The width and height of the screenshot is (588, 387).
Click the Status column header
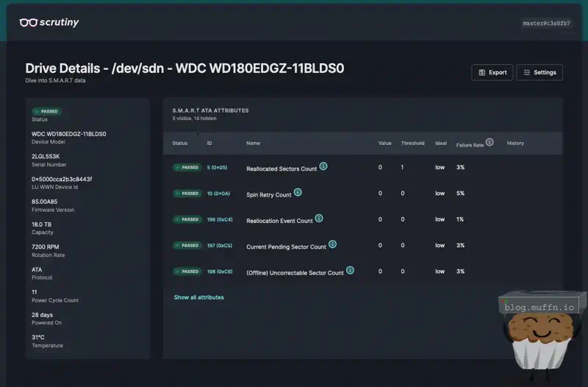click(x=180, y=143)
